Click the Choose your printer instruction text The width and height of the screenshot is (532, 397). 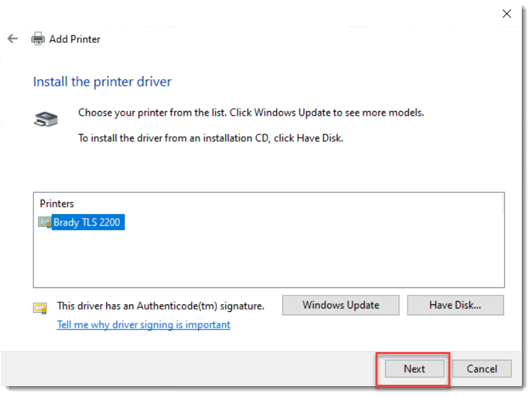[251, 112]
